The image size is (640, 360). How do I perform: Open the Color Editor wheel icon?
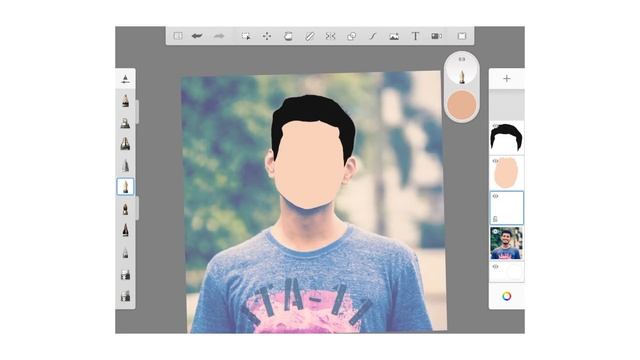click(x=507, y=296)
